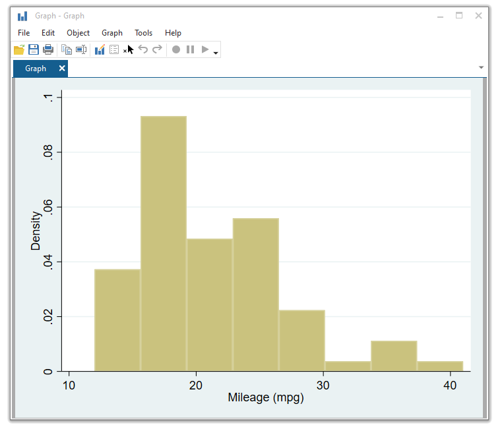Image resolution: width=504 pixels, height=429 pixels.
Task: Save the graph using the floppy disk icon
Action: [x=34, y=49]
